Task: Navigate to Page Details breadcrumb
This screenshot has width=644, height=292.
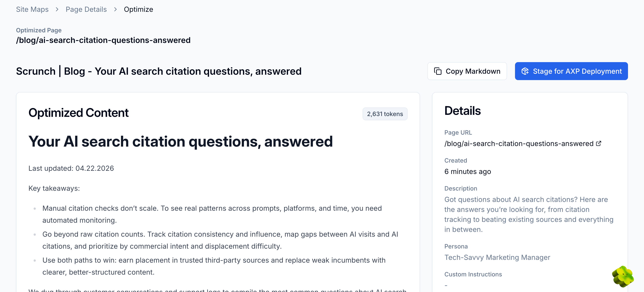Action: [x=86, y=9]
